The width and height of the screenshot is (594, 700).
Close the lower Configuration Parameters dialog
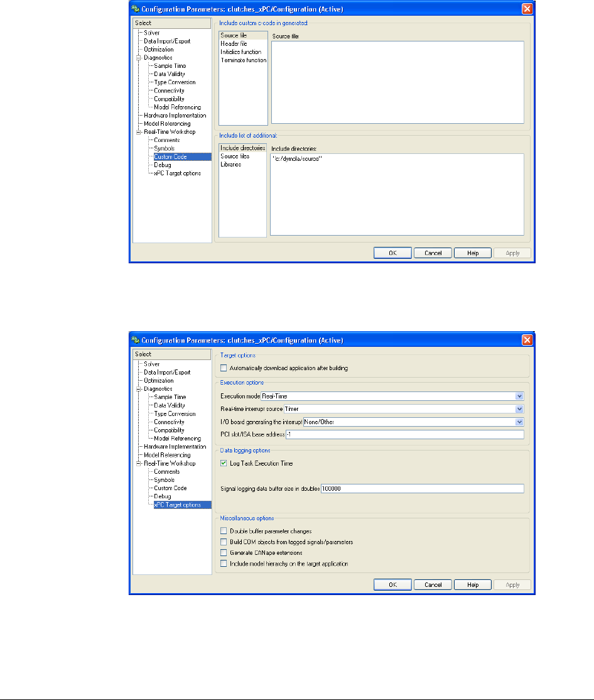tap(527, 340)
